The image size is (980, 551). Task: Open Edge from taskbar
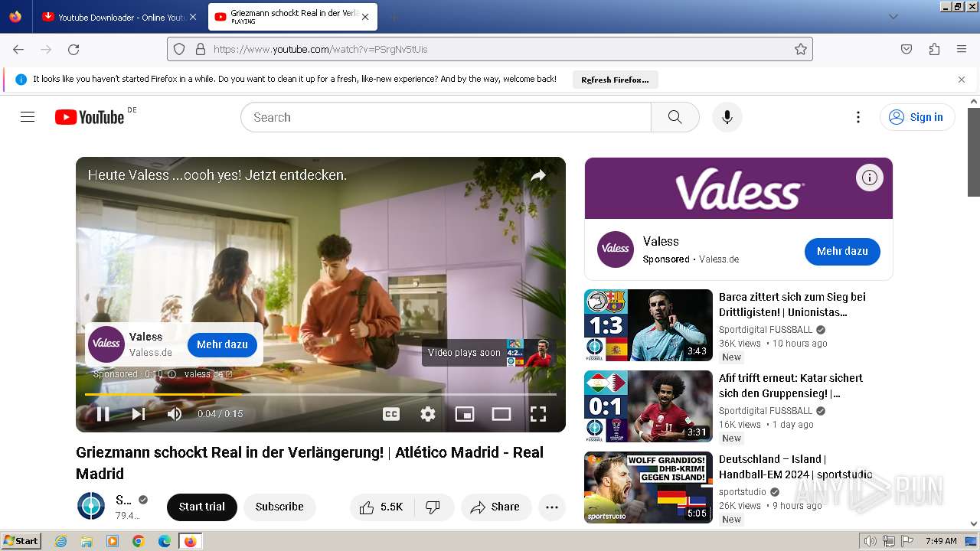tap(165, 541)
